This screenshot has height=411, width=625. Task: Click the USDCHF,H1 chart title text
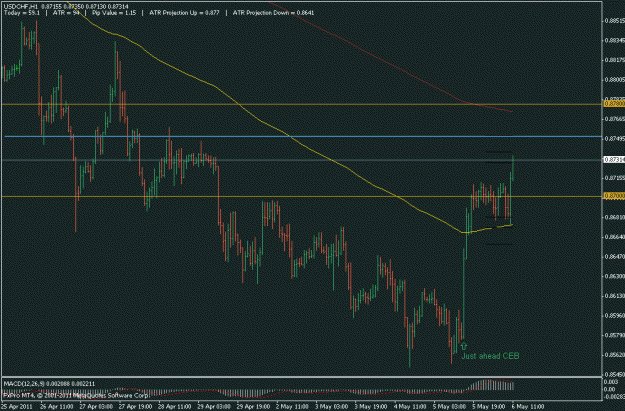tap(20, 7)
